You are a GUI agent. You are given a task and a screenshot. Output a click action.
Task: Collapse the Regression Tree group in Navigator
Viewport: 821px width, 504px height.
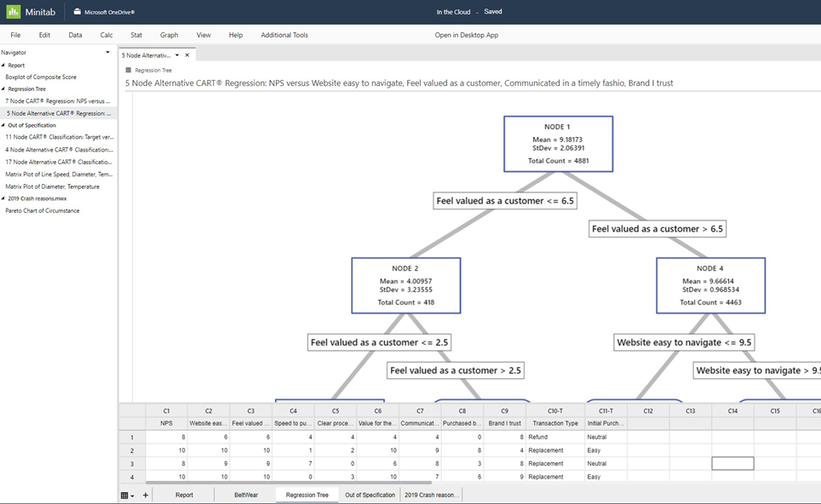click(x=3, y=89)
